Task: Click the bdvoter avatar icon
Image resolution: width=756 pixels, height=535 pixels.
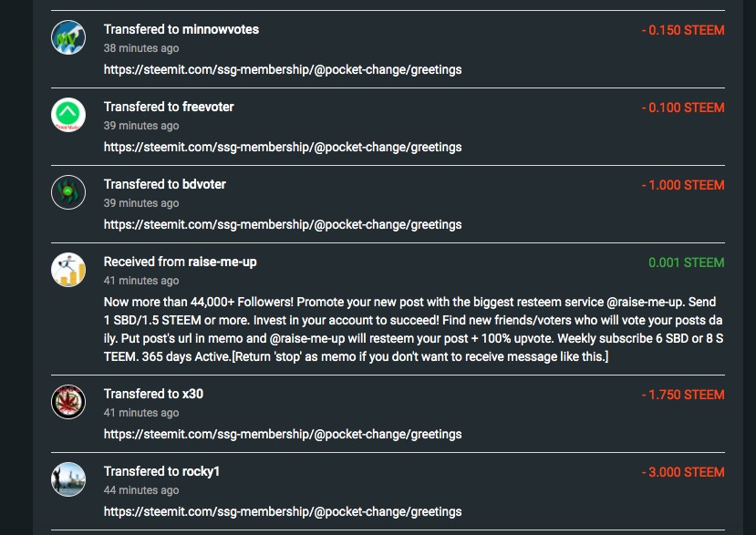Action: click(x=67, y=192)
